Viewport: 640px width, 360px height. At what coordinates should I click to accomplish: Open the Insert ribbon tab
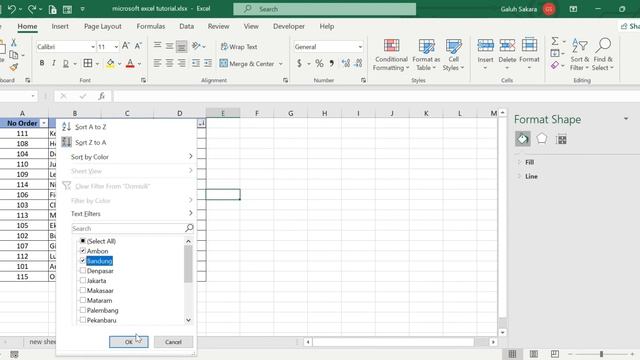pos(60,26)
